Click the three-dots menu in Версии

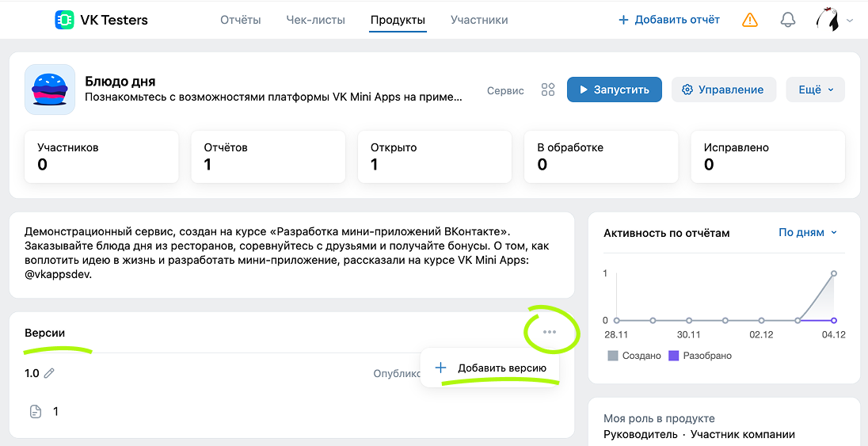549,332
